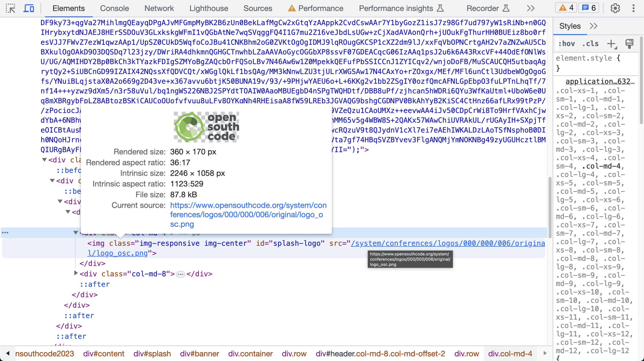Expand more Styles pane tabs chevron

[x=593, y=26]
